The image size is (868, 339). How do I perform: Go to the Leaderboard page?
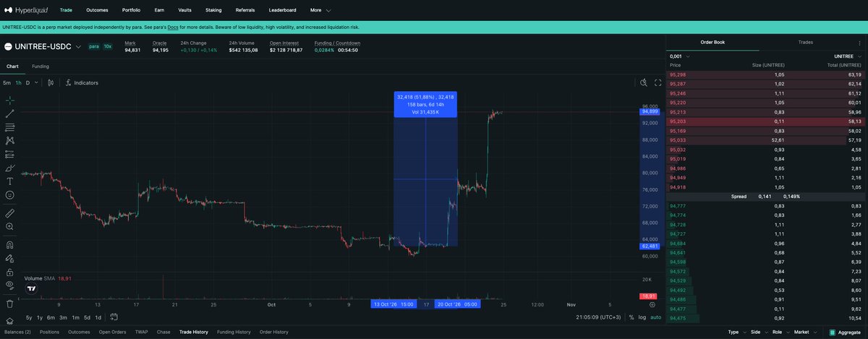[x=282, y=11]
